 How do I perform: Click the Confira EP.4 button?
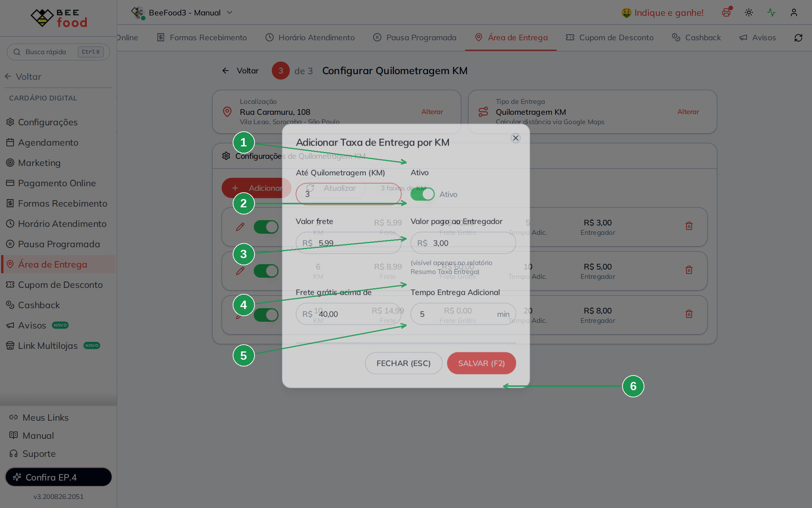[58, 477]
